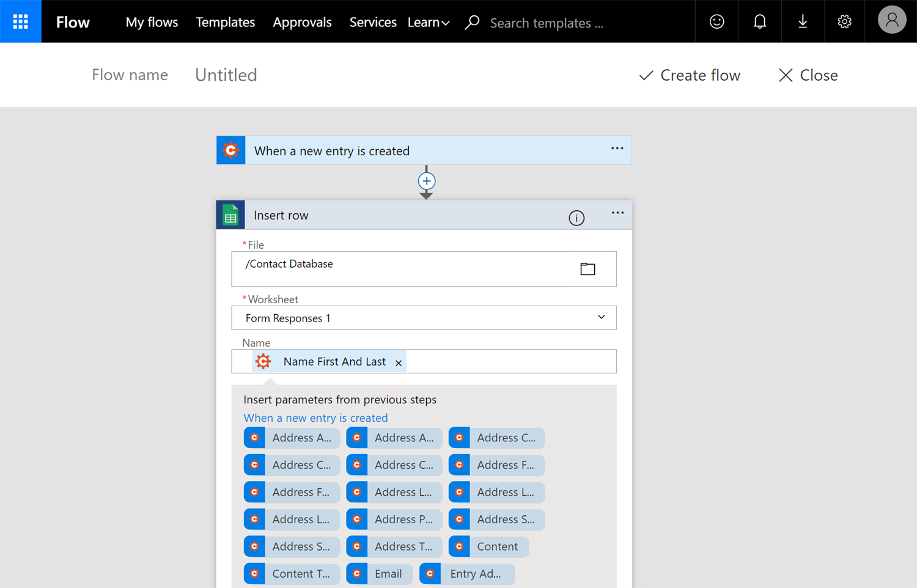
Task: Show info for Insert row action
Action: [x=576, y=218]
